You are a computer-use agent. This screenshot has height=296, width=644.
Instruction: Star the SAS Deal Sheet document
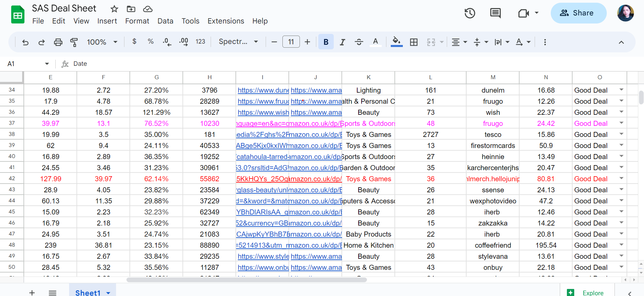coord(114,9)
